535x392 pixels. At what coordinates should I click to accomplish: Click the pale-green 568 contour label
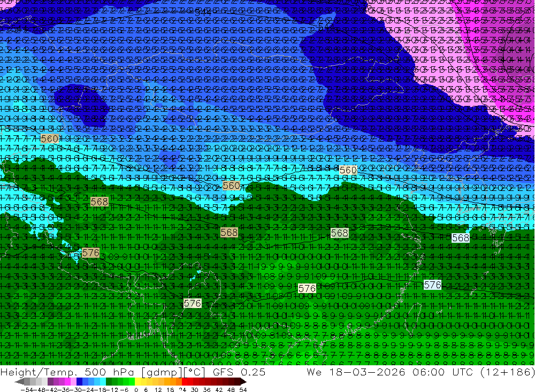click(x=340, y=233)
